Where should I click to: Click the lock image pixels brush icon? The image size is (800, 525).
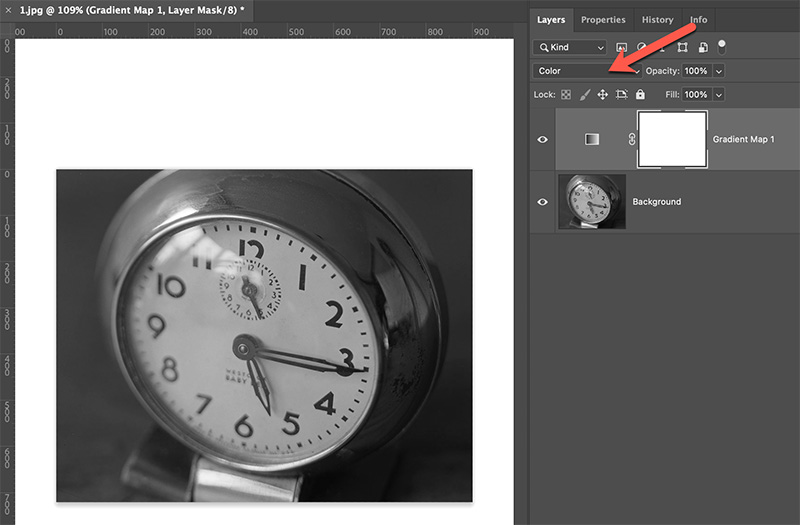(x=585, y=95)
